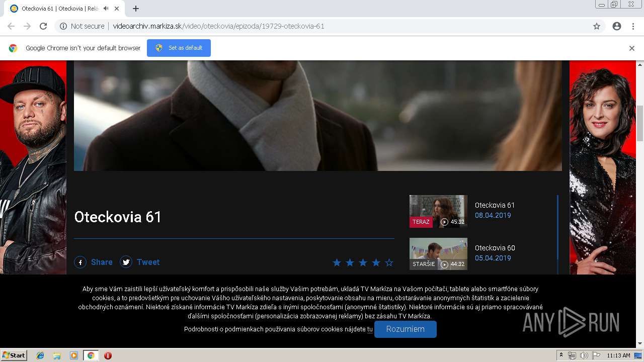The image size is (644, 362).
Task: Click date 08.04.2019
Action: (493, 215)
